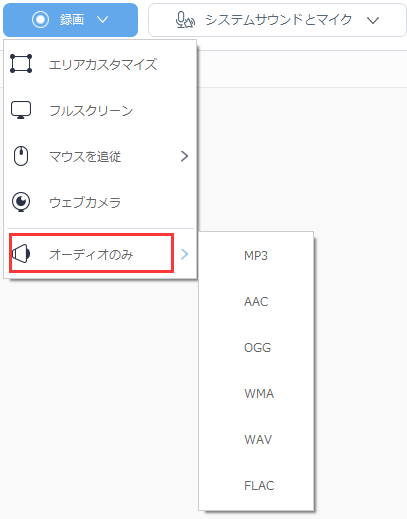Screen dimensions: 407x519
Task: Select WMA audio format
Action: click(x=256, y=394)
